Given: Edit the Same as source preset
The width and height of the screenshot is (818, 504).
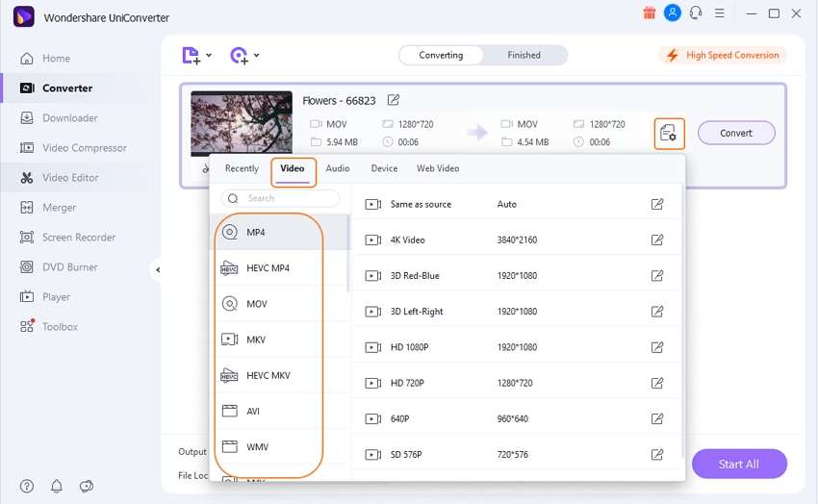Looking at the screenshot, I should pos(657,204).
